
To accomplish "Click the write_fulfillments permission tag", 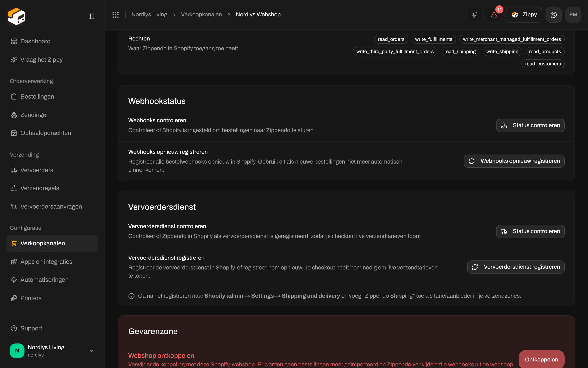I will [x=433, y=39].
